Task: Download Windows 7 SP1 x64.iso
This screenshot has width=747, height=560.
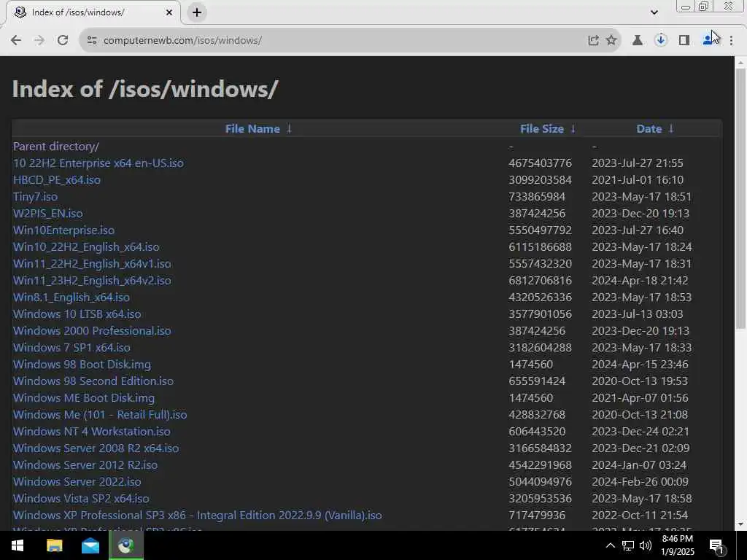Action: [x=71, y=348]
